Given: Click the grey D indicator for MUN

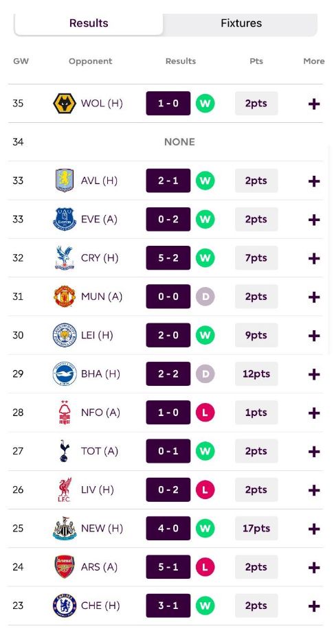Looking at the screenshot, I should pyautogui.click(x=205, y=297).
